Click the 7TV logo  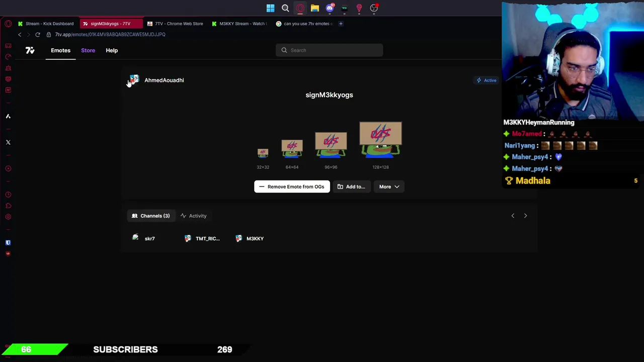click(30, 50)
